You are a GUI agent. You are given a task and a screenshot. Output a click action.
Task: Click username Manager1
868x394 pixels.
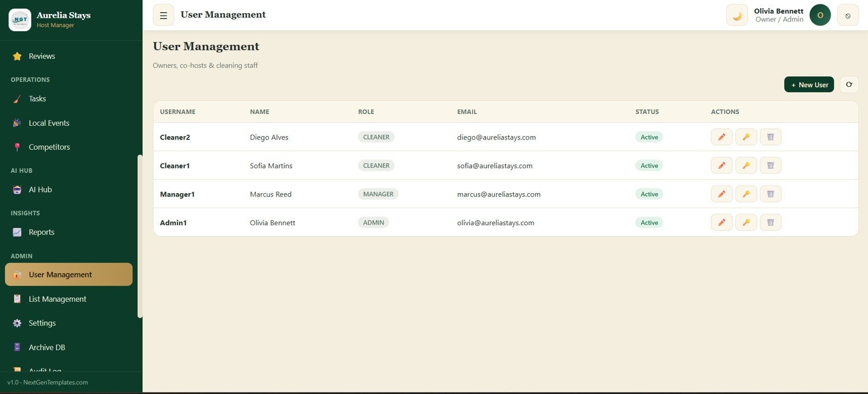[177, 194]
